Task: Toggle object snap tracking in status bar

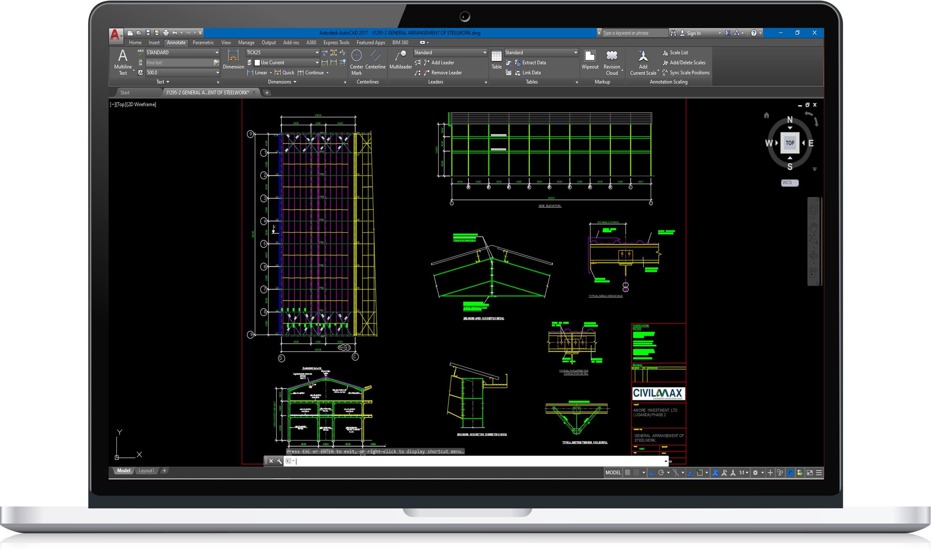Action: 690,472
